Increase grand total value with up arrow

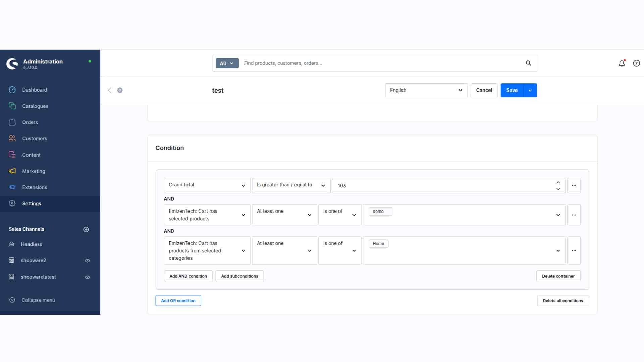point(558,182)
